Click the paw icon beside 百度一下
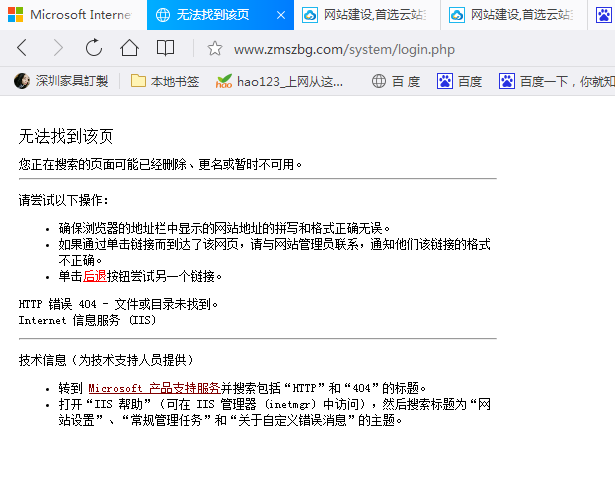 point(507,81)
